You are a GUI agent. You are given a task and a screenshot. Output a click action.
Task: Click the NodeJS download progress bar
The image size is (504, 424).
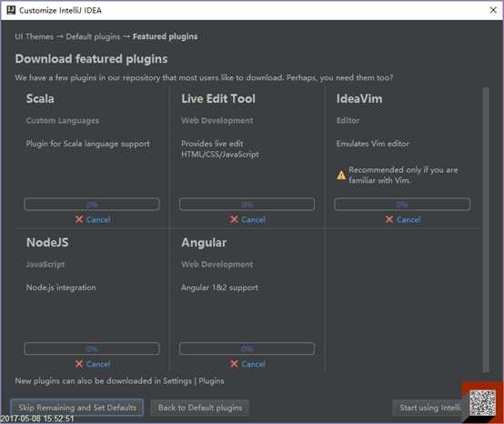point(92,348)
